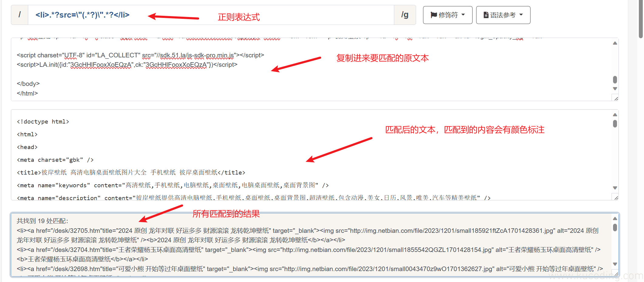Image resolution: width=644 pixels, height=282 pixels.
Task: Click scroll-down arrow of matched text panel
Action: click(x=615, y=188)
